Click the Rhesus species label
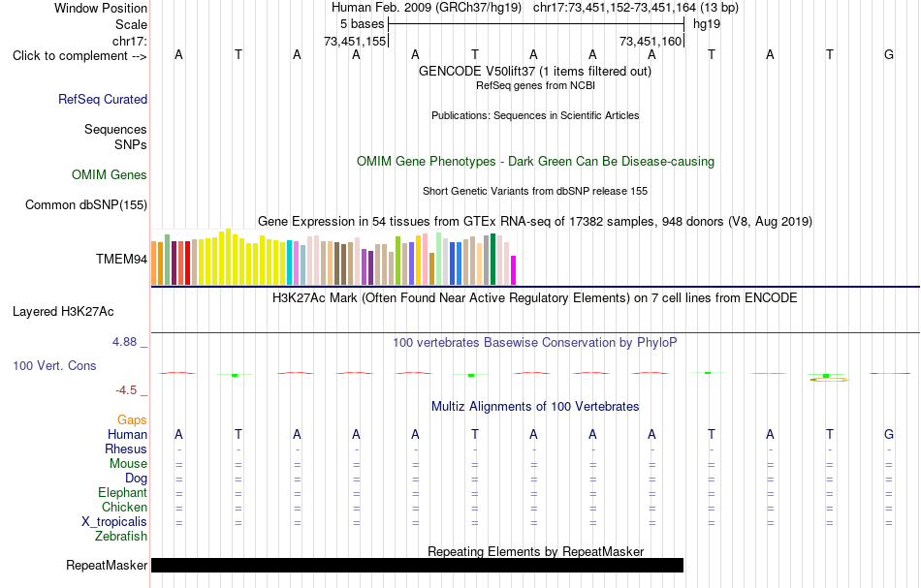This screenshot has height=588, width=921. [x=126, y=449]
